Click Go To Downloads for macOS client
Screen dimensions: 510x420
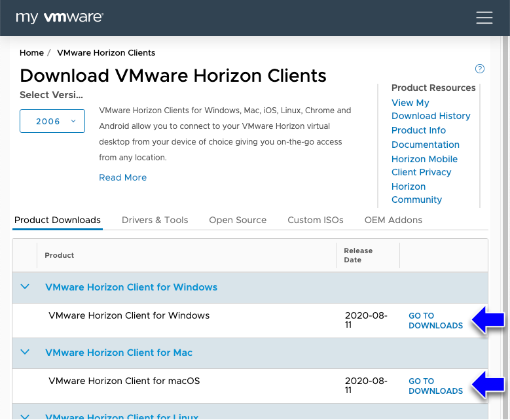[435, 386]
